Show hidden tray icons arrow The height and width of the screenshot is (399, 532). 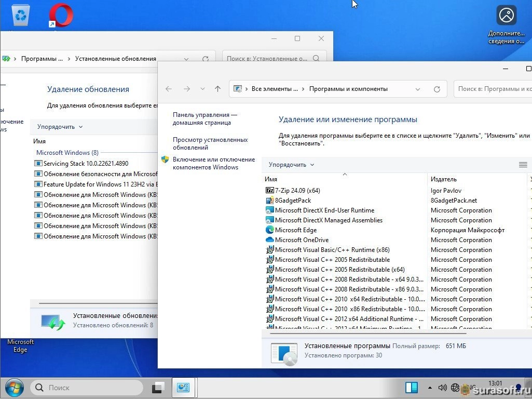point(430,388)
